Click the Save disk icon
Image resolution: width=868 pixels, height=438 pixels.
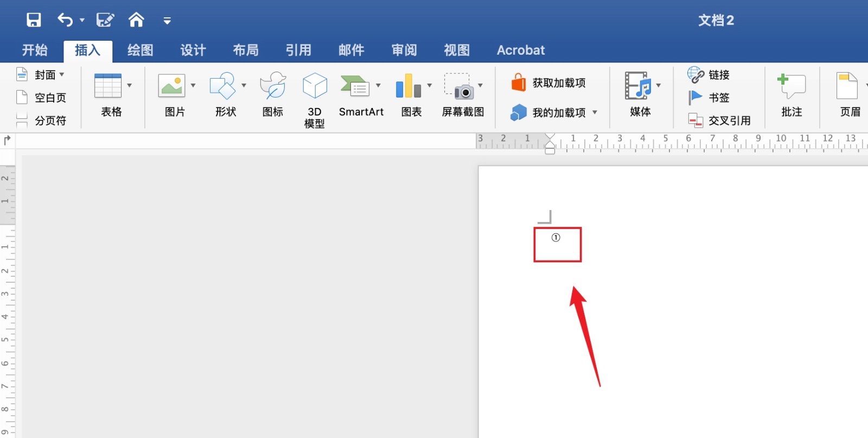(34, 20)
